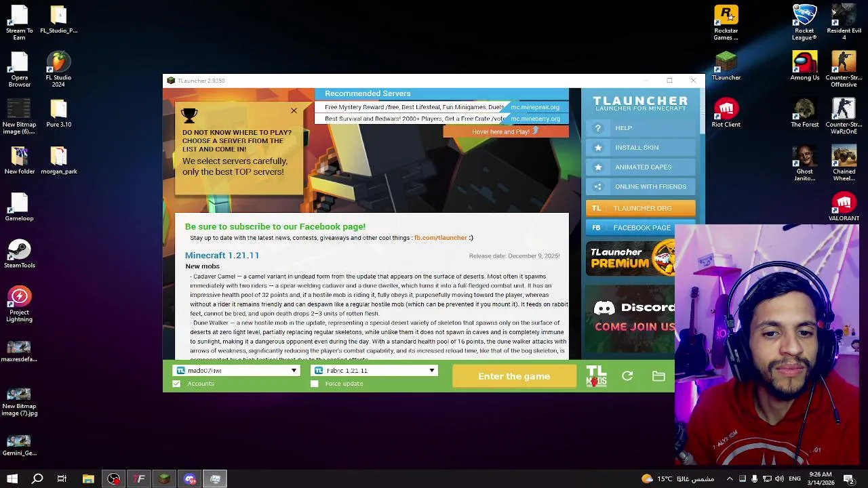Open the notification center icon
The height and width of the screenshot is (488, 868).
point(848,479)
